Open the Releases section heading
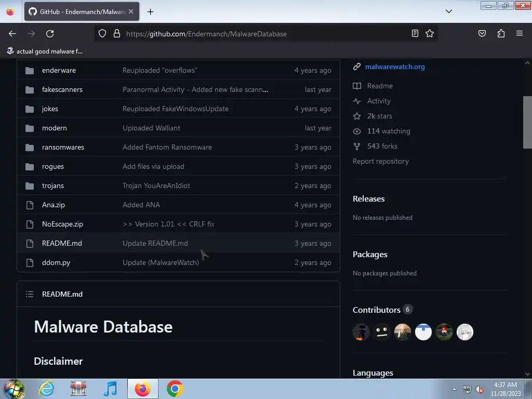Screen dimensions: 532x399 pyautogui.click(x=368, y=199)
